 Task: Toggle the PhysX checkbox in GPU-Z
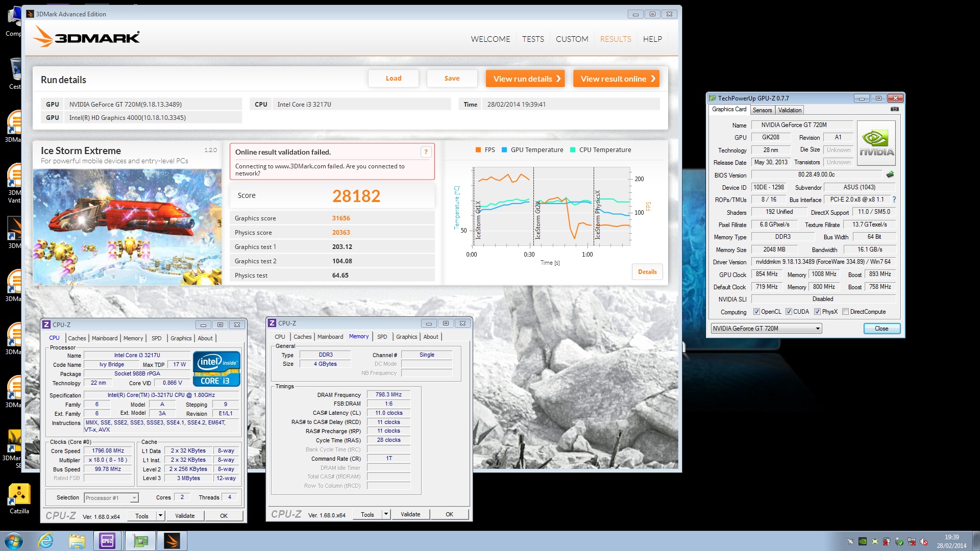(817, 312)
